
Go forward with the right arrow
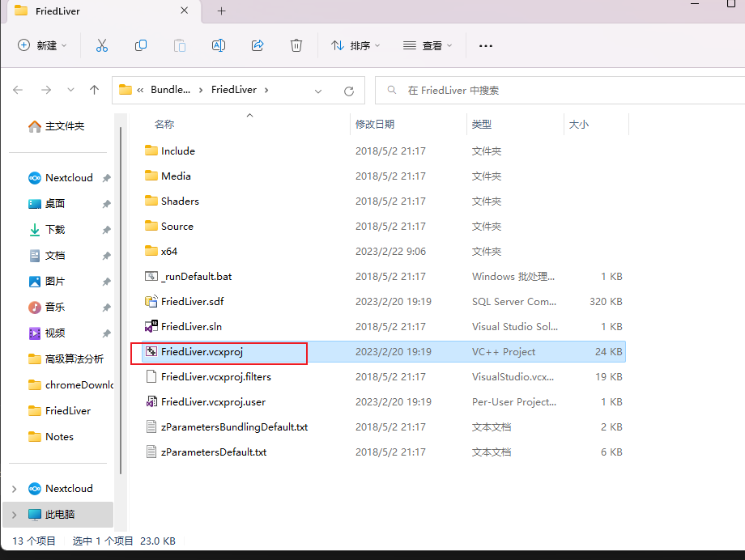[46, 90]
